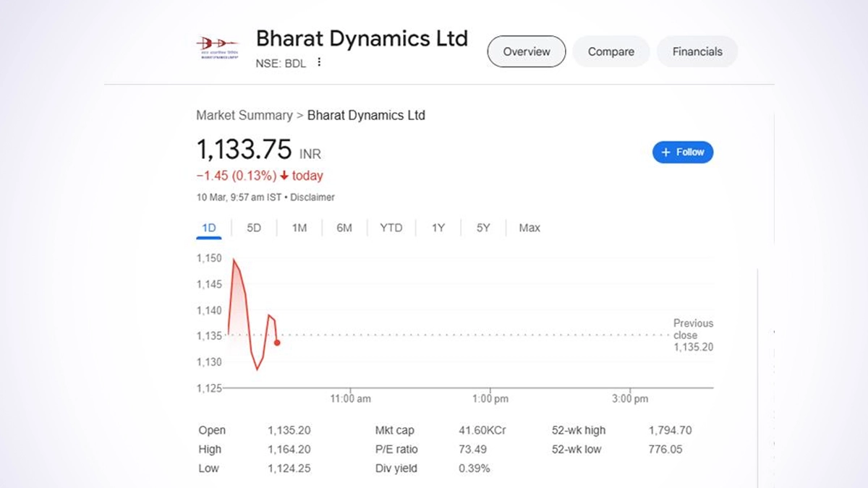868x488 pixels.
Task: Open the Financials tab
Action: [x=697, y=51]
